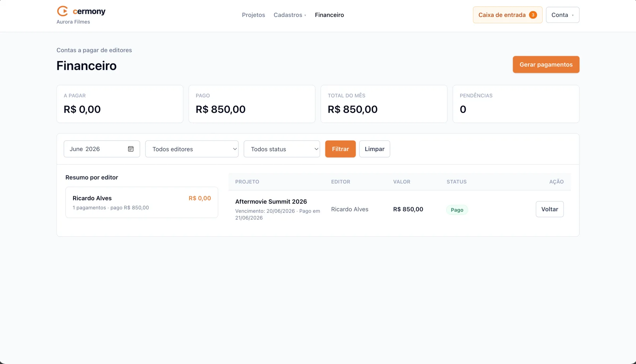Open the Cadastros menu

click(x=290, y=15)
